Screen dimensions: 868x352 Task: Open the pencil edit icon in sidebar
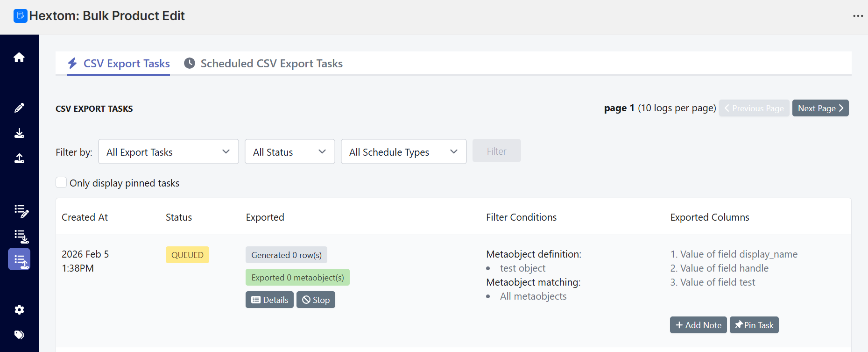(x=19, y=108)
